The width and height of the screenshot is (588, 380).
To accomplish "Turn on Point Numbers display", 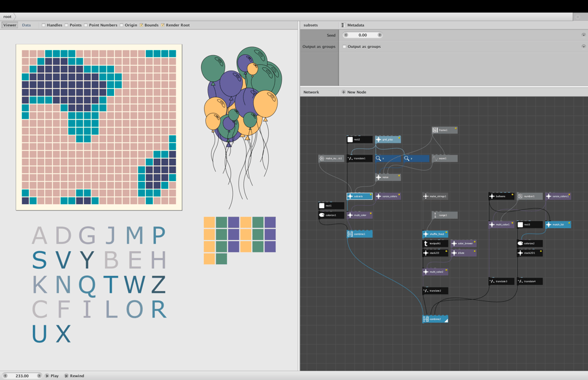I will (x=86, y=25).
